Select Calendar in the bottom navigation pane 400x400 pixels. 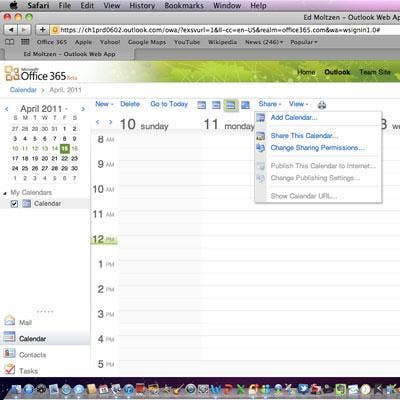tap(45, 338)
